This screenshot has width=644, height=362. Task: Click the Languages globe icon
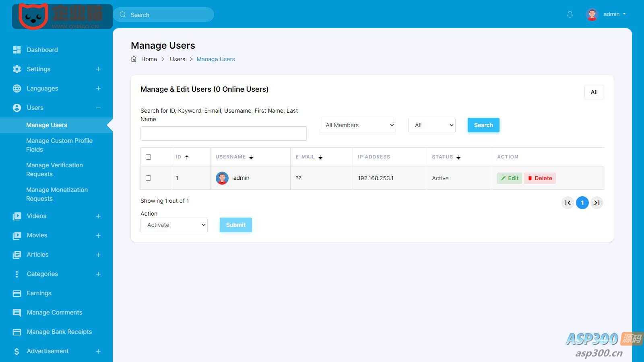17,88
